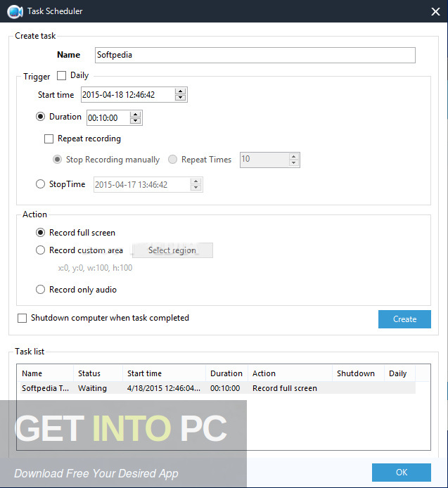Click the Duration column header

pos(226,373)
